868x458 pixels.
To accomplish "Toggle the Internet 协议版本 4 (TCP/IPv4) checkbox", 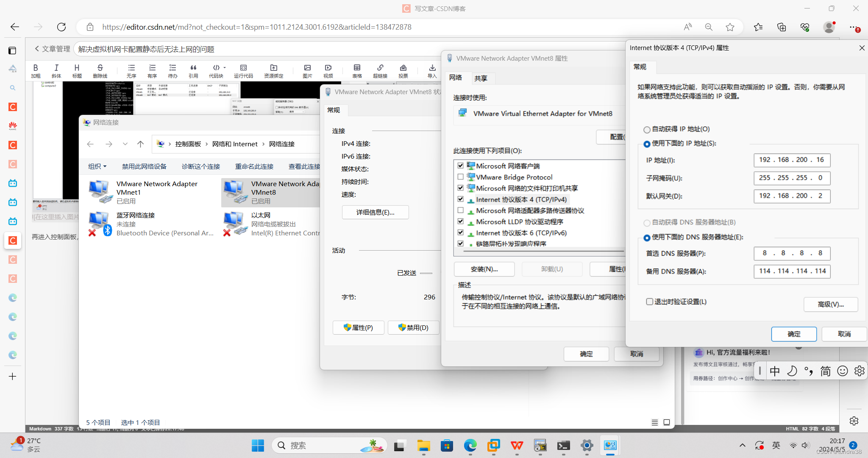I will 461,199.
